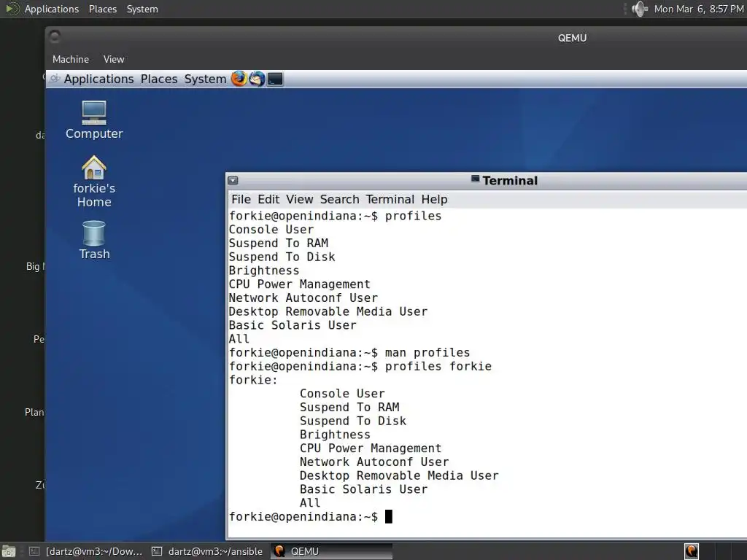Screen dimensions: 747x560
Task: Open the Computer desktop icon
Action: [94, 120]
